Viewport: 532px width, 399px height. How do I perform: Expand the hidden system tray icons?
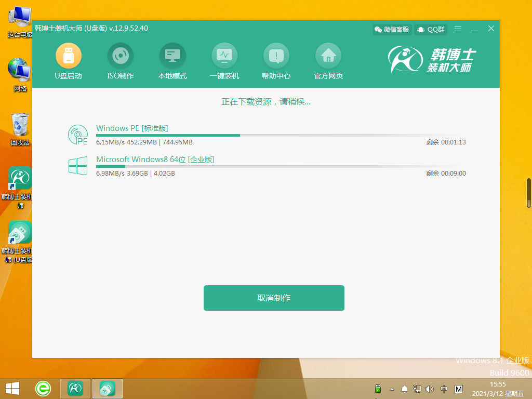click(x=391, y=389)
